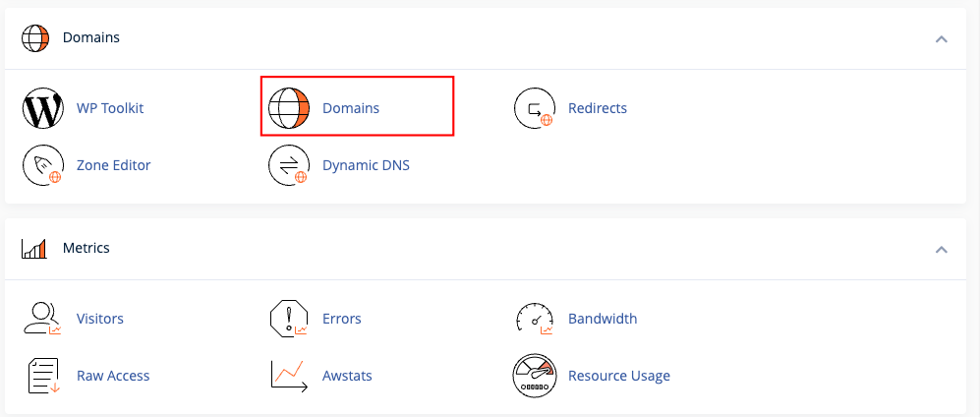Image resolution: width=980 pixels, height=417 pixels.
Task: Click the WP Toolkit WordPress icon
Action: coord(42,108)
